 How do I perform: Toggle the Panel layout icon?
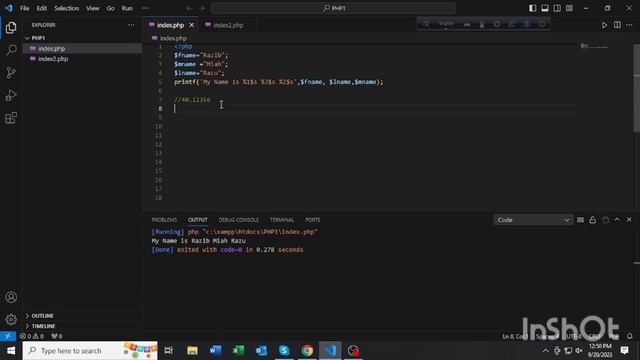coord(544,8)
